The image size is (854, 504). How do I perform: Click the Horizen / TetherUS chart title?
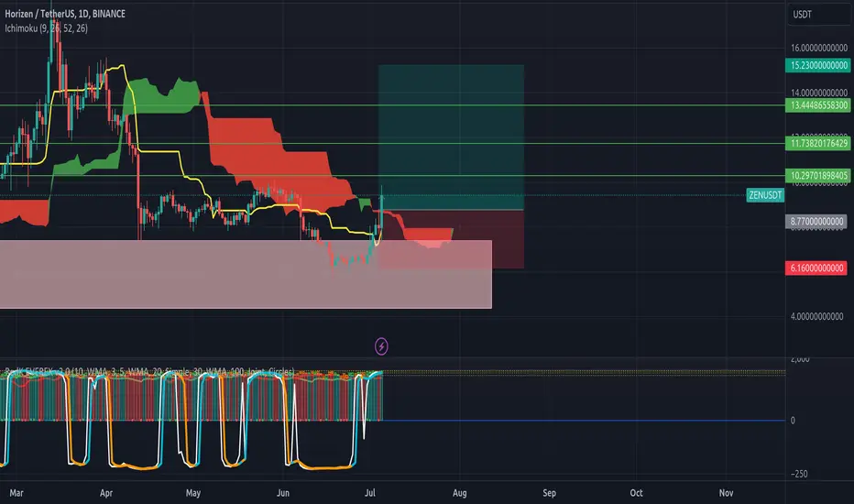click(x=65, y=14)
